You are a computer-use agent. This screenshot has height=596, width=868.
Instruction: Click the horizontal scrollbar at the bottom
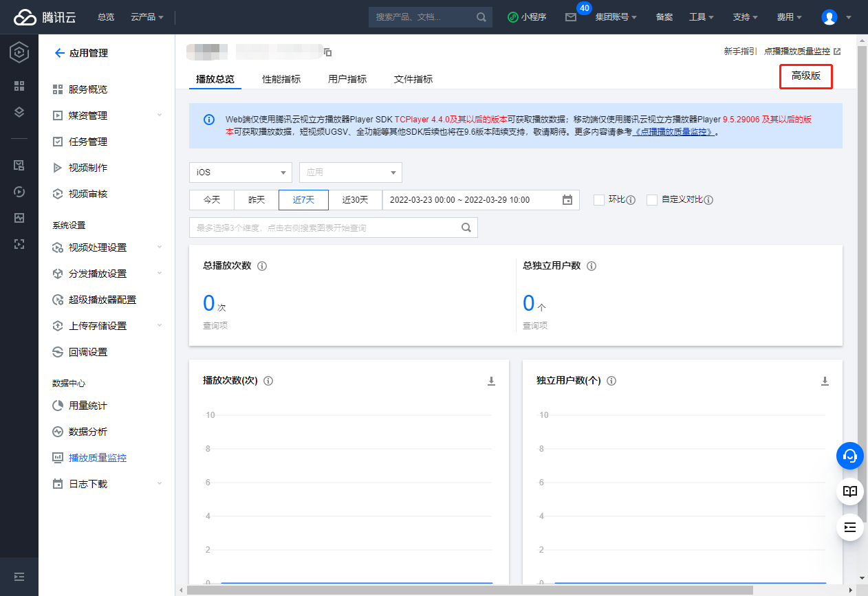click(470, 590)
